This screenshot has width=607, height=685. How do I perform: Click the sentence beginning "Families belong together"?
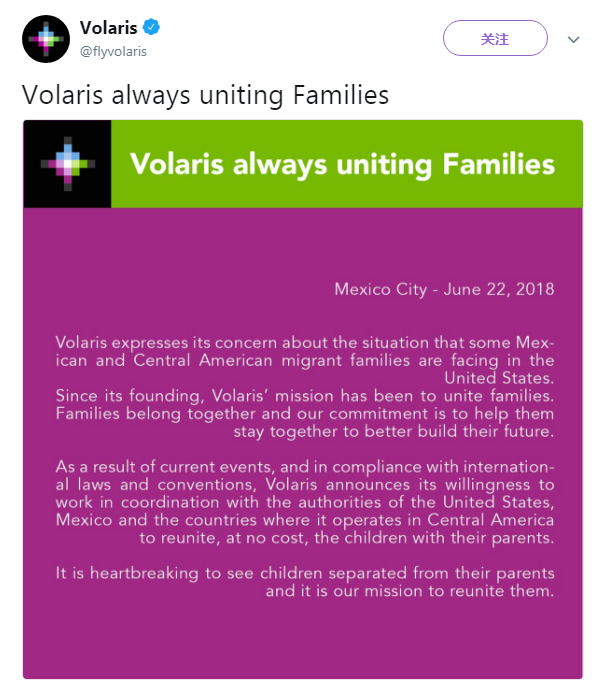pyautogui.click(x=304, y=414)
